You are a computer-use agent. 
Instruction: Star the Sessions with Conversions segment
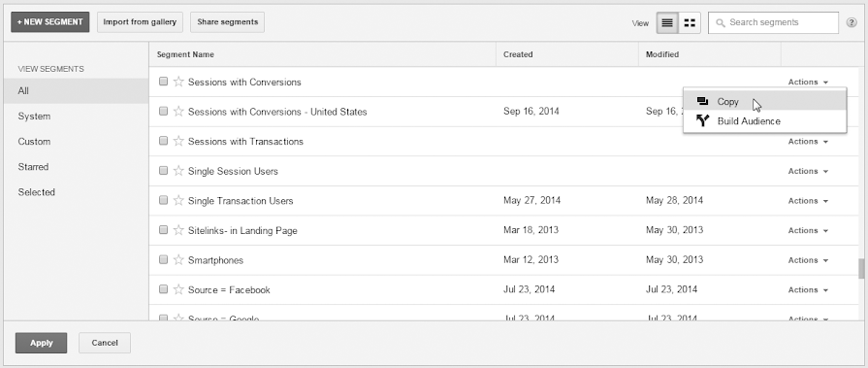coord(178,82)
